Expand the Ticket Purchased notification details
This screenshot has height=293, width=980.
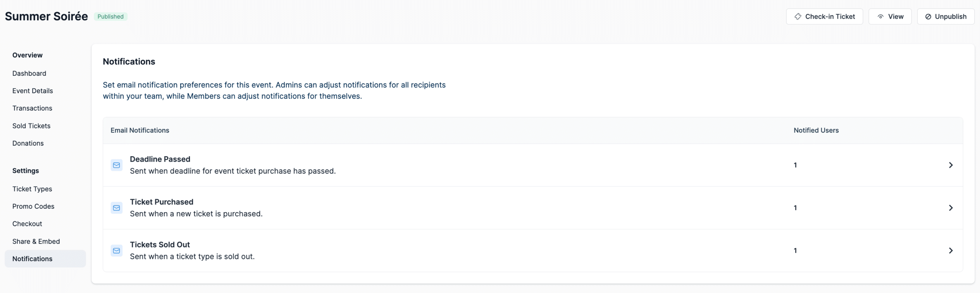point(951,208)
